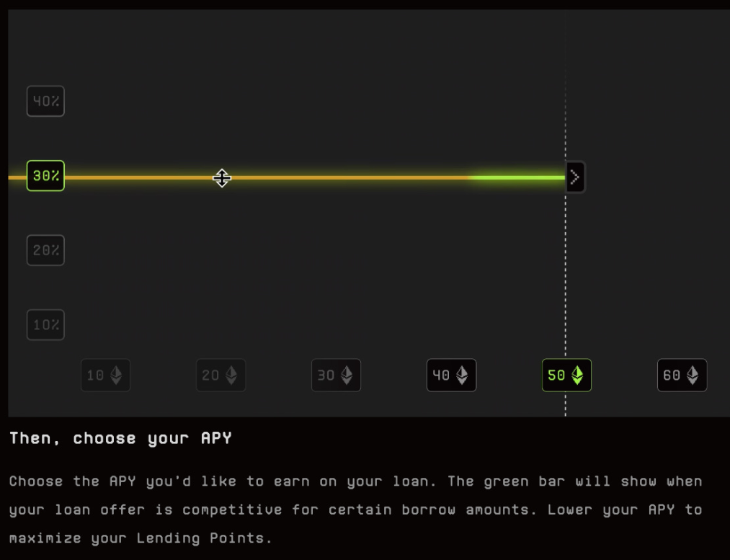This screenshot has height=560, width=730.
Task: Pick the 10% APY level
Action: pos(45,325)
